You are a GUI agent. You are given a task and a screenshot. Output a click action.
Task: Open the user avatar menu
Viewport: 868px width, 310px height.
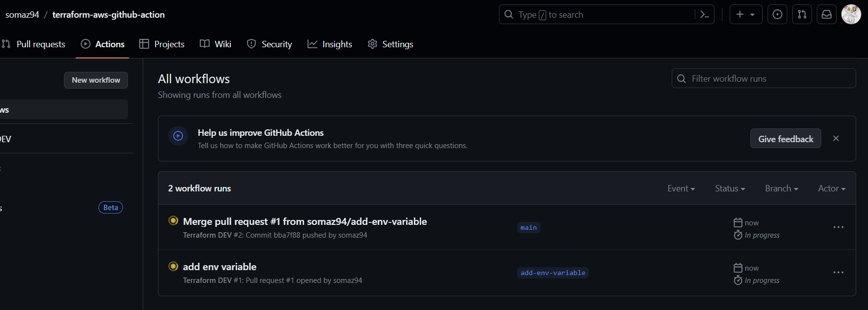[851, 15]
